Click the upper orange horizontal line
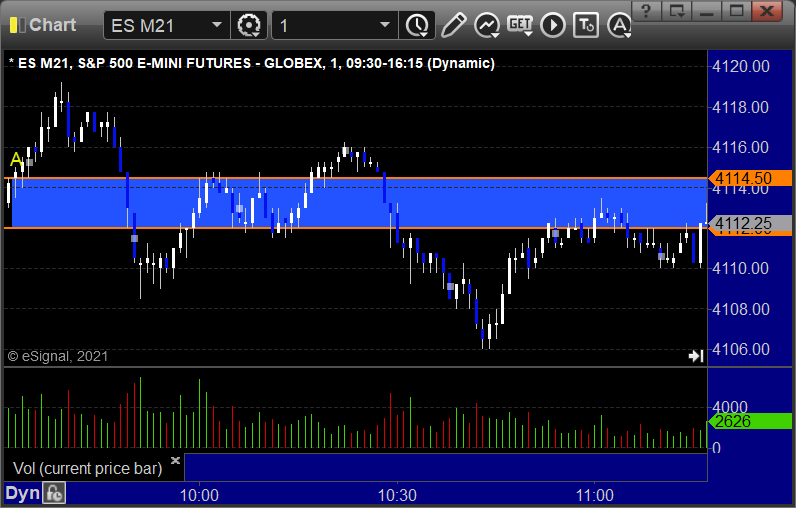796x508 pixels. pos(355,178)
